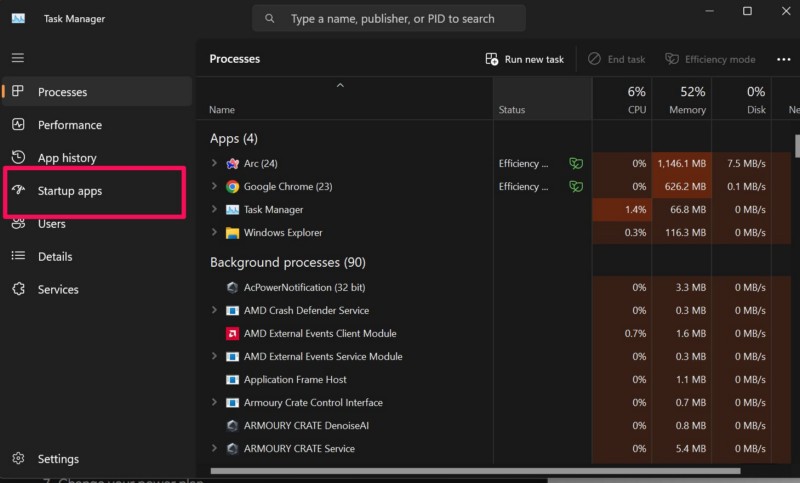Open the Details list icon
Viewport: 800px width, 483px height.
coord(18,256)
